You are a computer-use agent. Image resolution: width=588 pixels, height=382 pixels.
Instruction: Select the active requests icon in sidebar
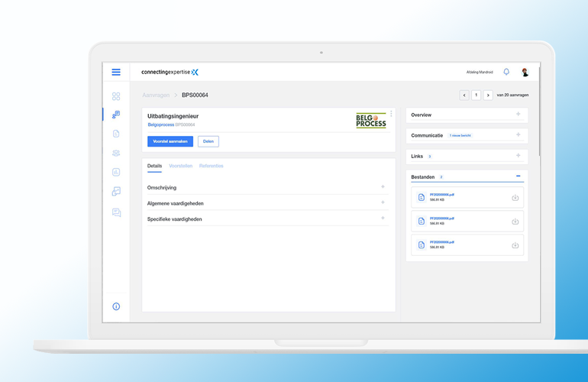(116, 115)
